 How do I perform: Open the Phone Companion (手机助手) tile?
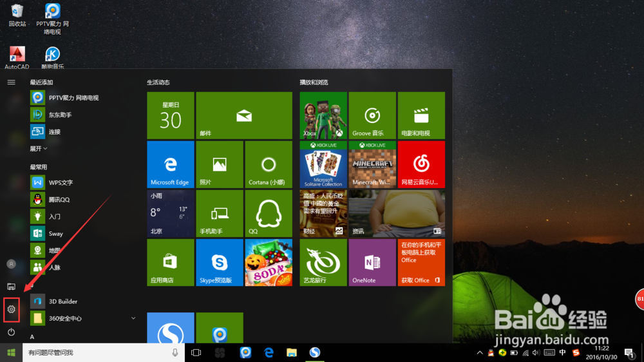pyautogui.click(x=220, y=213)
